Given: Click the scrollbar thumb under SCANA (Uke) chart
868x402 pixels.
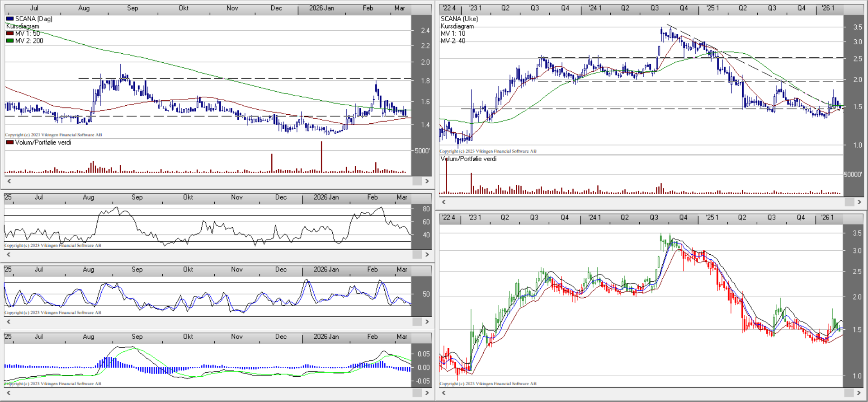Looking at the screenshot, I should click(849, 202).
